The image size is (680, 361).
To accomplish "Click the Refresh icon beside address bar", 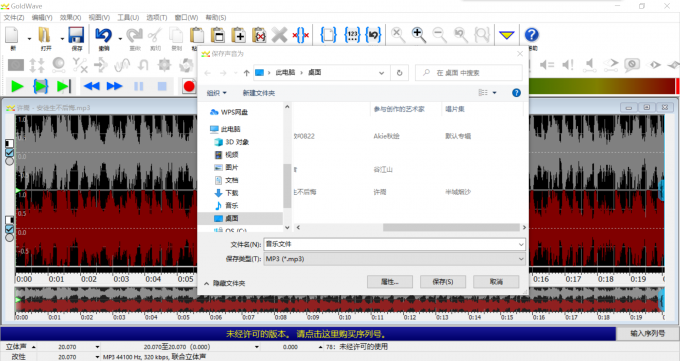I will 399,73.
